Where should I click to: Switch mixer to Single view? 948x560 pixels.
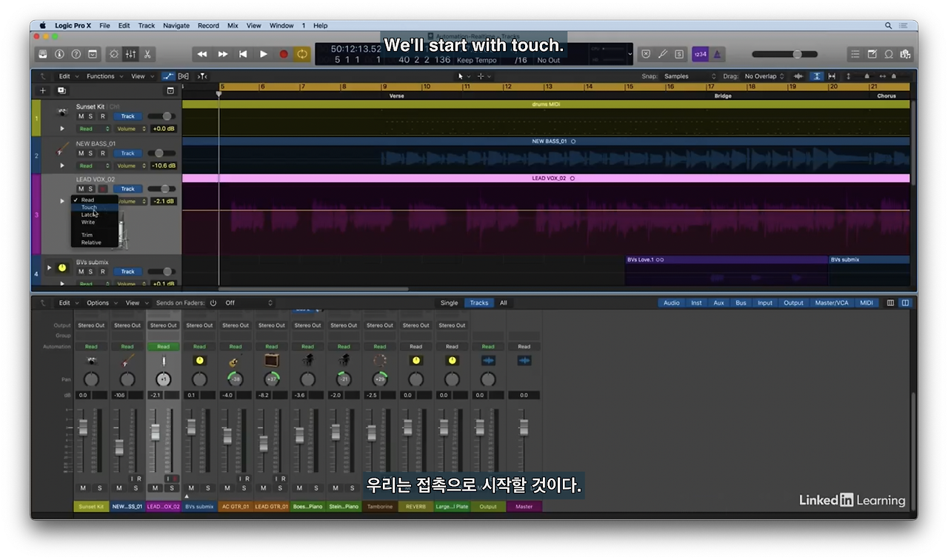coord(450,303)
